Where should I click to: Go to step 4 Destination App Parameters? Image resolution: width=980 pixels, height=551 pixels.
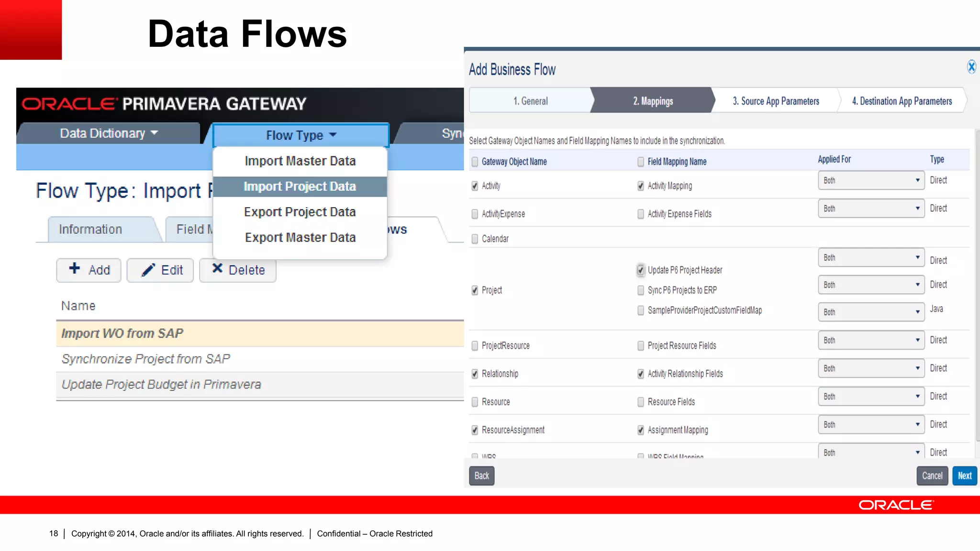click(902, 101)
